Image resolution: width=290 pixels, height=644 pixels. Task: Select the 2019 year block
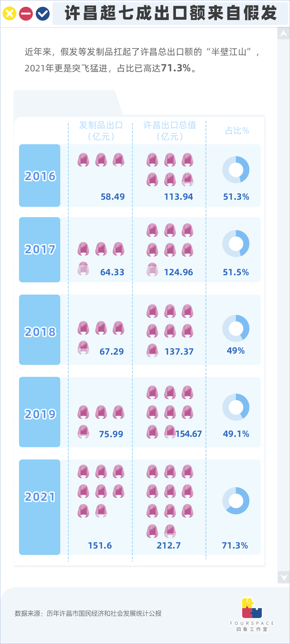[x=40, y=412]
